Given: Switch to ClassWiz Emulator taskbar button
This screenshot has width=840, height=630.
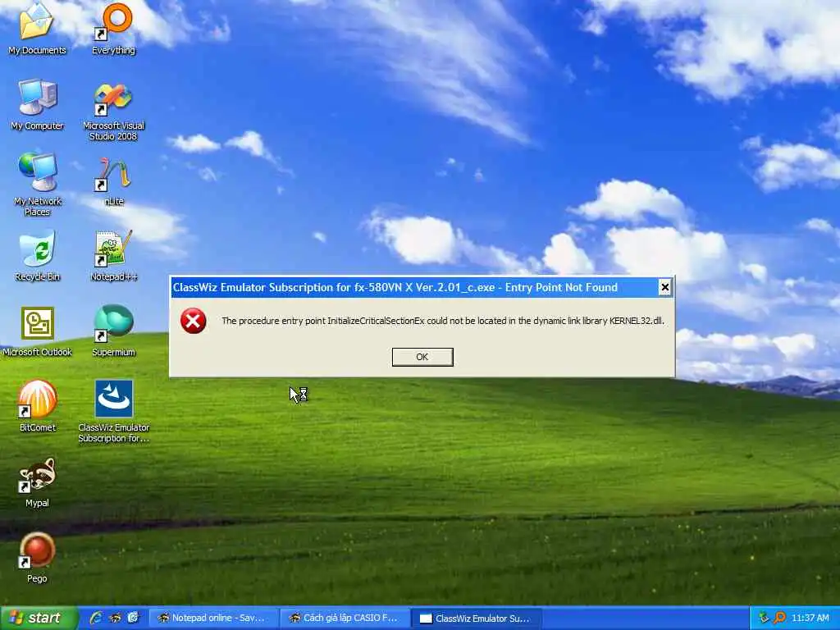Looking at the screenshot, I should pyautogui.click(x=477, y=619).
